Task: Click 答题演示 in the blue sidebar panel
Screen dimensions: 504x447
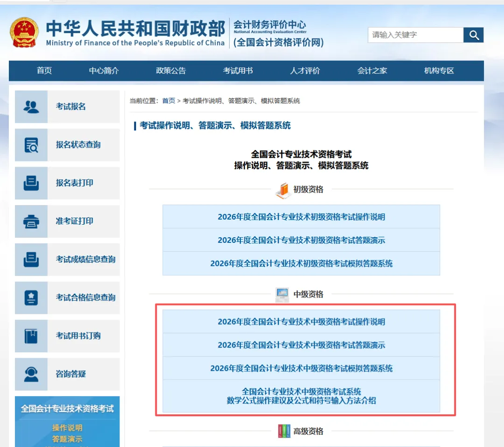Action: point(67,439)
